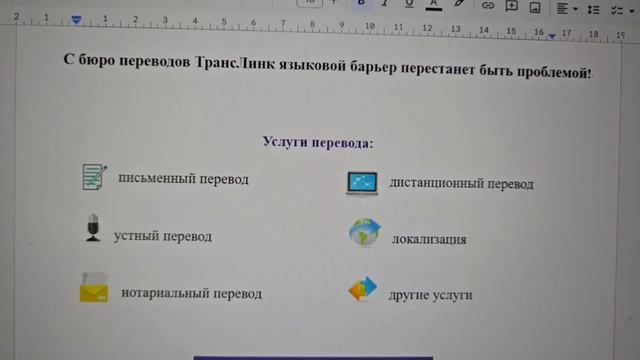Click the font size field
This screenshot has height=360, width=640.
coord(310,3)
